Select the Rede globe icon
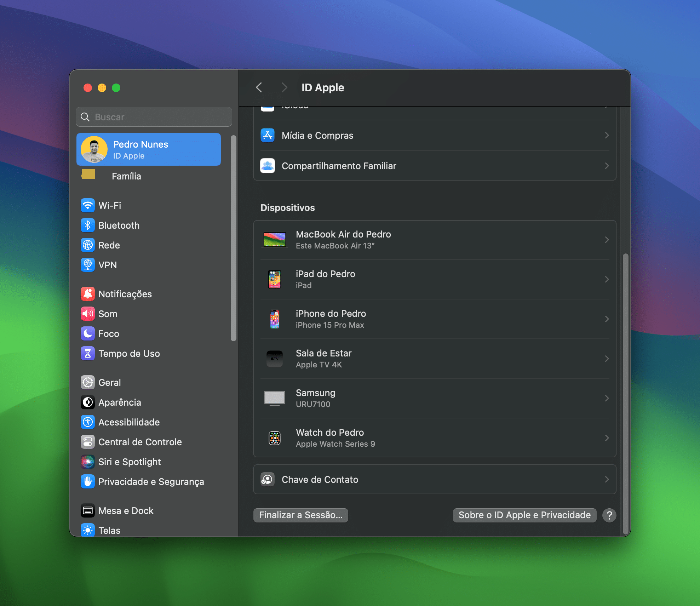 pos(88,245)
